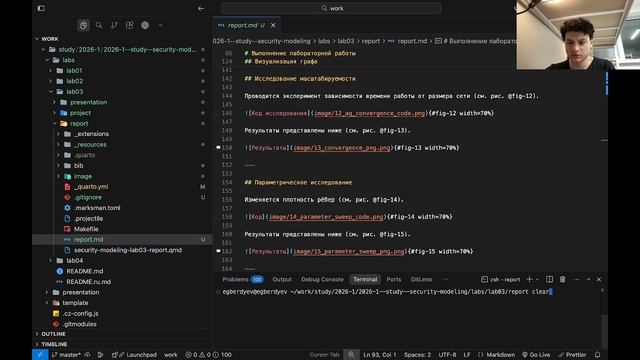Maximize the panel with the up chevron

tap(588, 280)
